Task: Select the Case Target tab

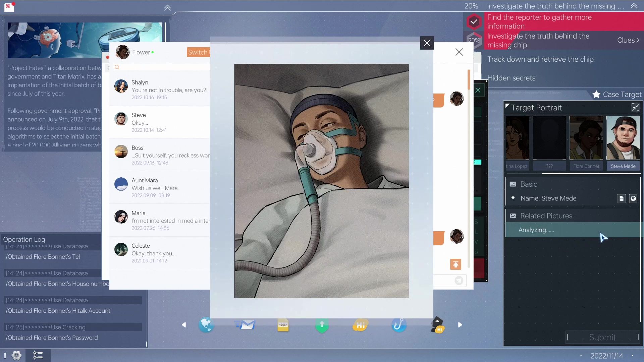Action: [x=616, y=95]
